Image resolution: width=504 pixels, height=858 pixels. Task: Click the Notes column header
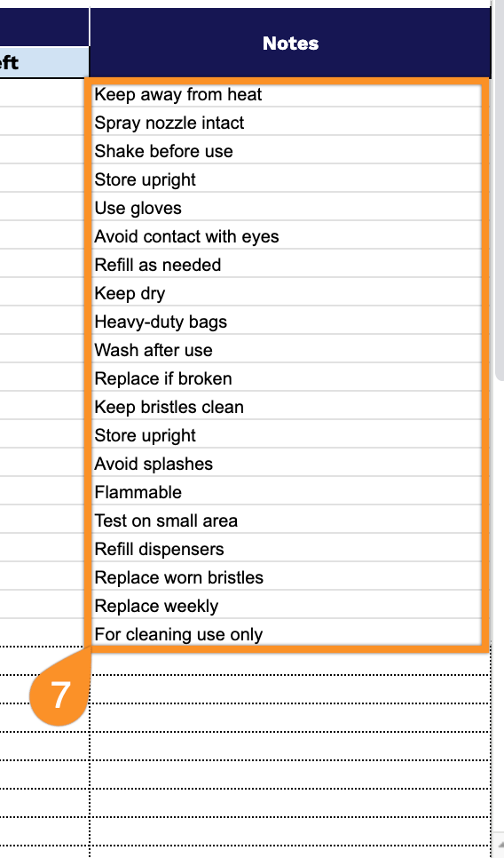[290, 43]
